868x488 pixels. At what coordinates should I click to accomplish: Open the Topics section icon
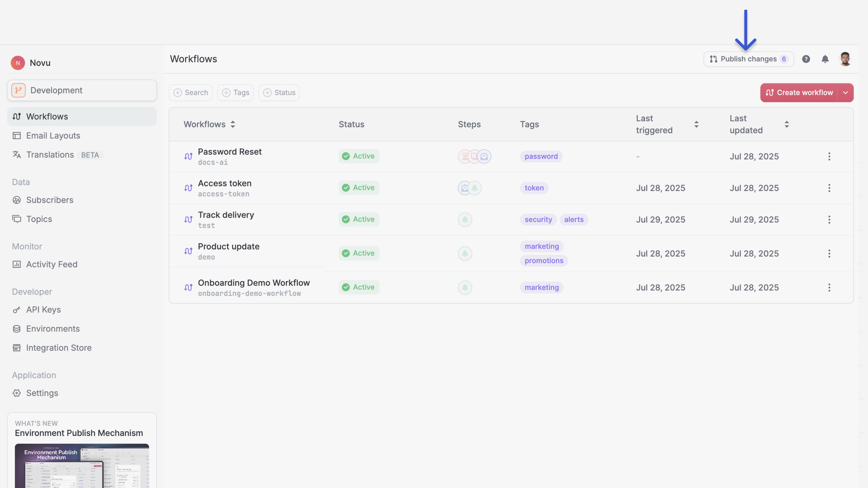pos(17,219)
